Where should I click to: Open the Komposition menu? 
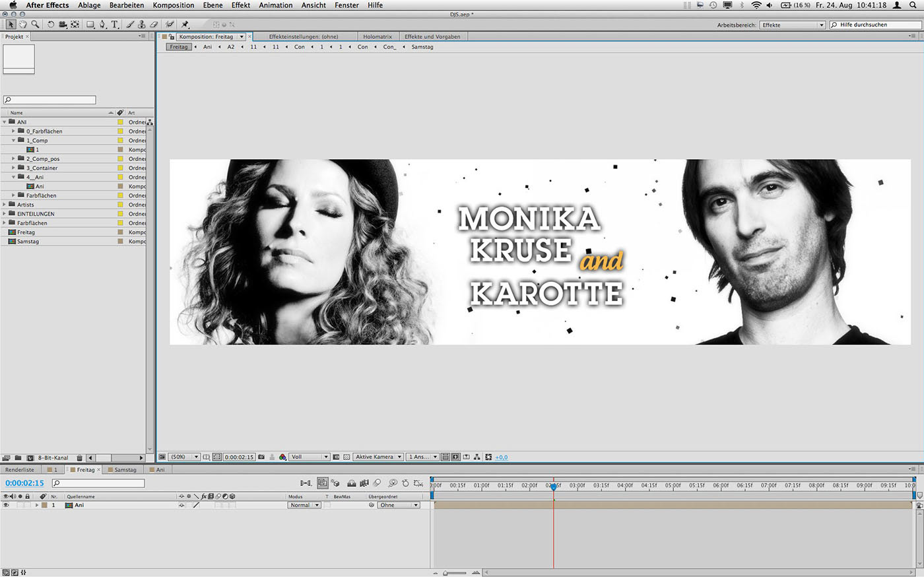click(173, 5)
